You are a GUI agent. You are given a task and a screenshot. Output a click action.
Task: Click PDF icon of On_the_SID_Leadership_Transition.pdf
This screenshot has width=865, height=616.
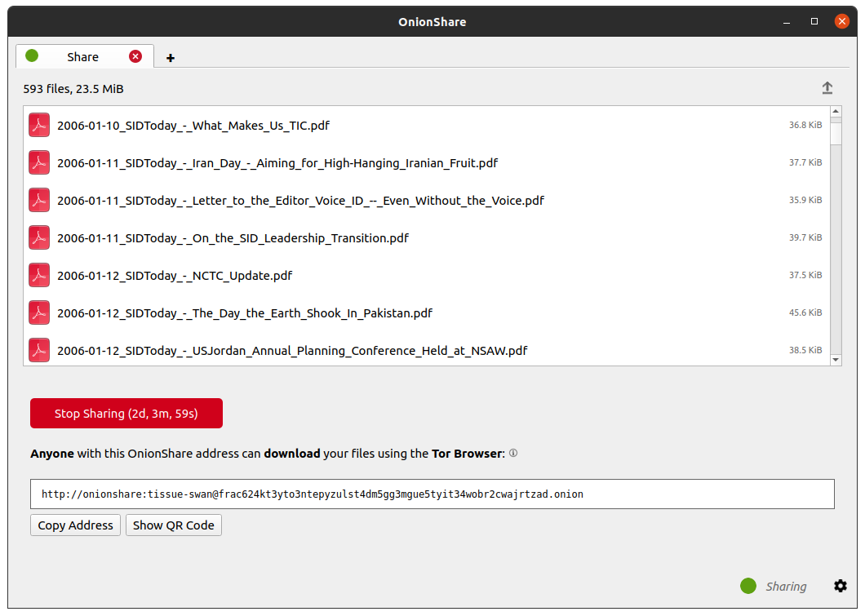[39, 237]
